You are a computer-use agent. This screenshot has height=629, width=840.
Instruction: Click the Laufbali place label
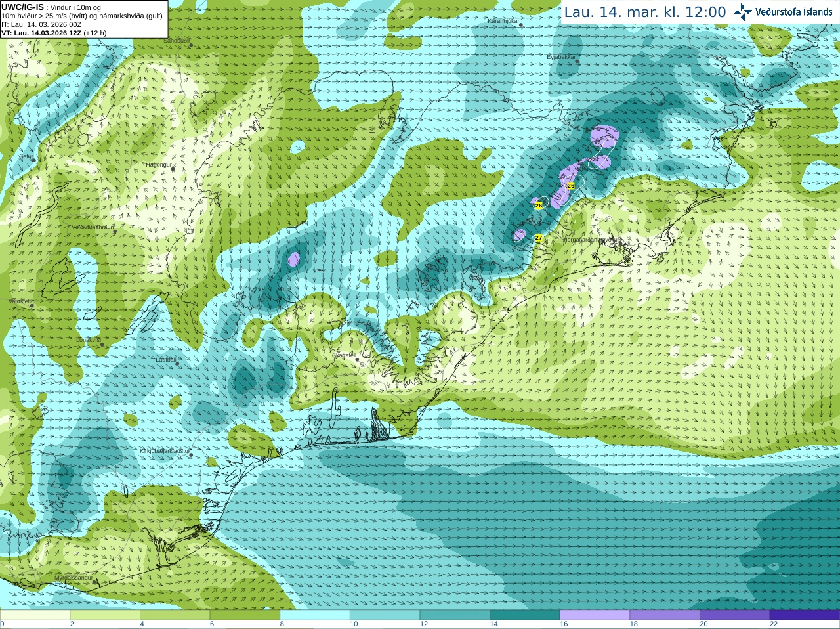coord(165,360)
